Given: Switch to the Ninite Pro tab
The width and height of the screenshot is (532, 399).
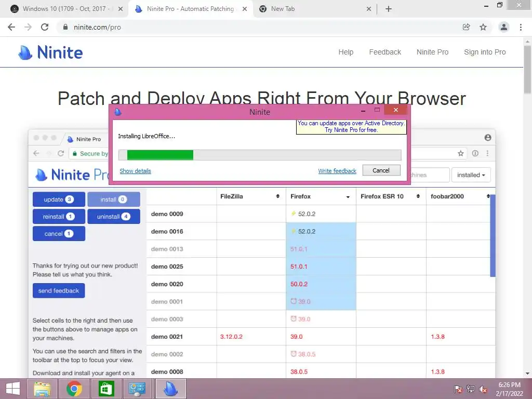Looking at the screenshot, I should 190,9.
